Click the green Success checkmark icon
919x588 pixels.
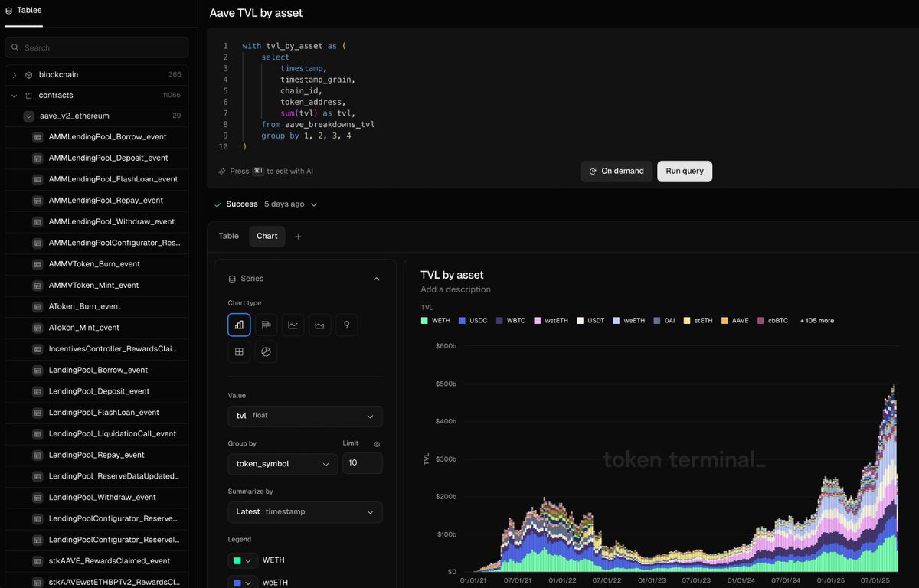[x=218, y=204]
